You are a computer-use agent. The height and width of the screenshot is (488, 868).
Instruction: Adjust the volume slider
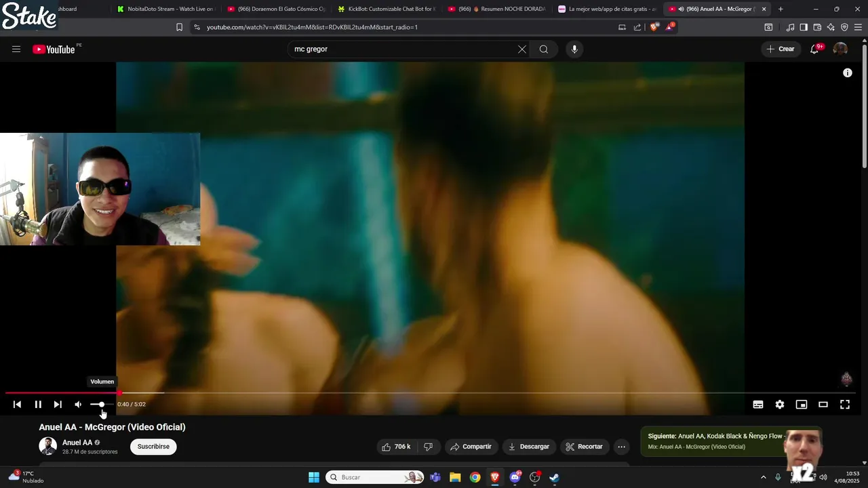coord(102,405)
